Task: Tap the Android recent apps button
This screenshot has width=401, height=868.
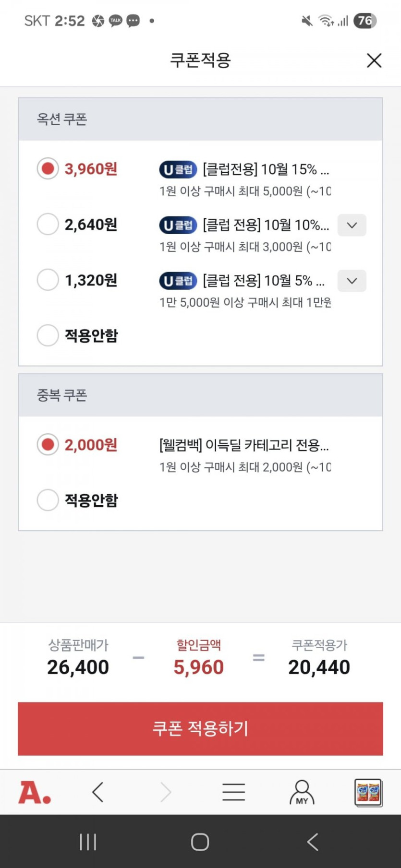Action: [x=88, y=842]
